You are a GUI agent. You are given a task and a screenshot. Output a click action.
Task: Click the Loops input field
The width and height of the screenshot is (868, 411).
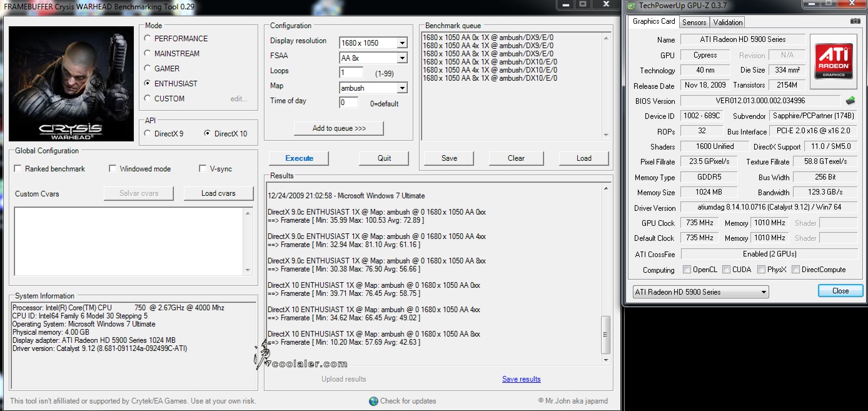pos(351,73)
